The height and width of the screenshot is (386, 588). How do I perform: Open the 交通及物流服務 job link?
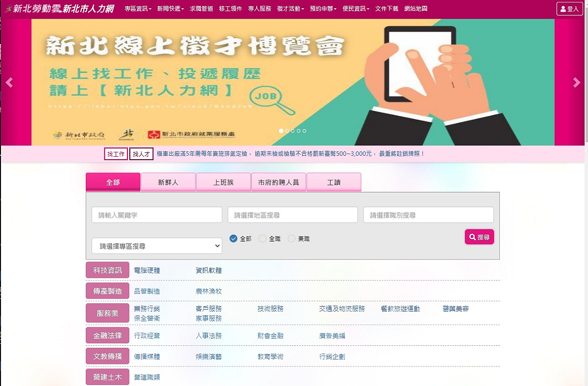(342, 309)
